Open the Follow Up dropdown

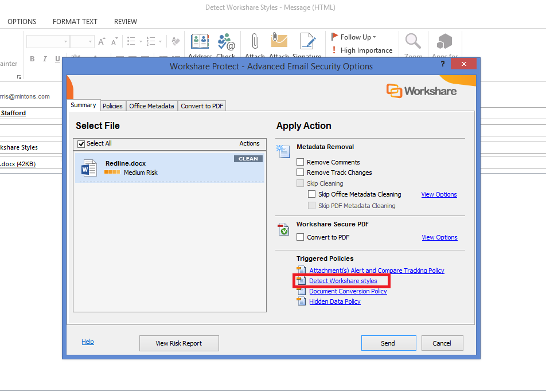click(354, 37)
